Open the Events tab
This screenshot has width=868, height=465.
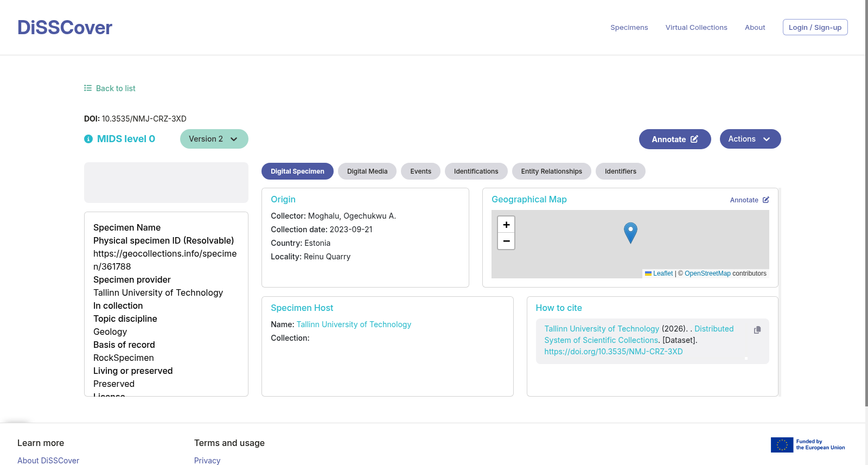421,171
